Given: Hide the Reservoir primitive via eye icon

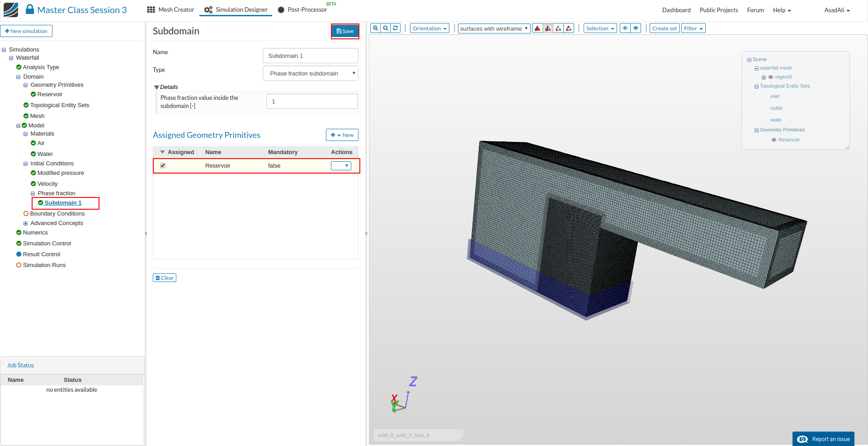Looking at the screenshot, I should coord(774,140).
